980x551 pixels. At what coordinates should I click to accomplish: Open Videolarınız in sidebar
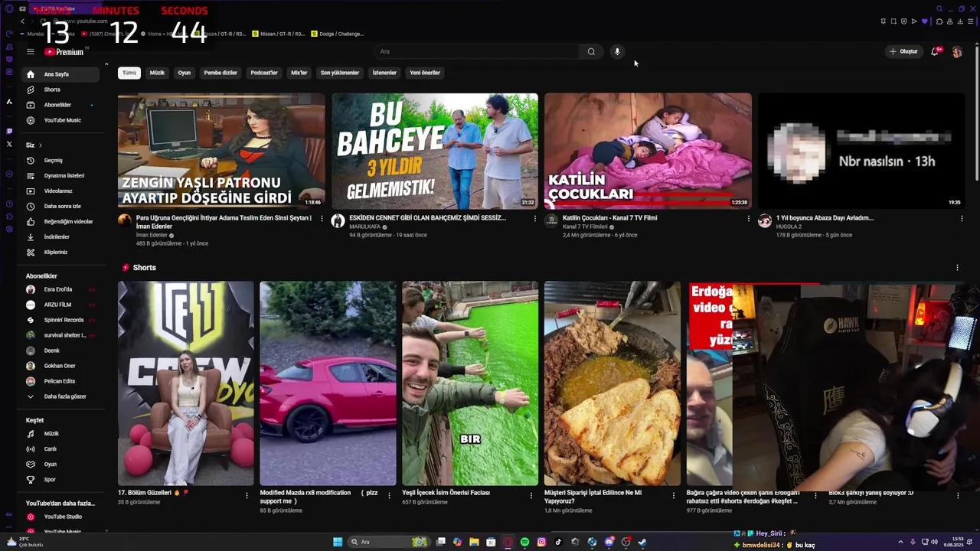point(60,191)
